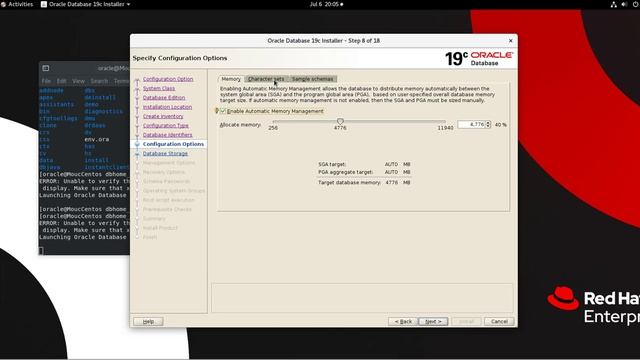The height and width of the screenshot is (360, 640).
Task: Click the Allocate memory slider handle
Action: [340, 121]
